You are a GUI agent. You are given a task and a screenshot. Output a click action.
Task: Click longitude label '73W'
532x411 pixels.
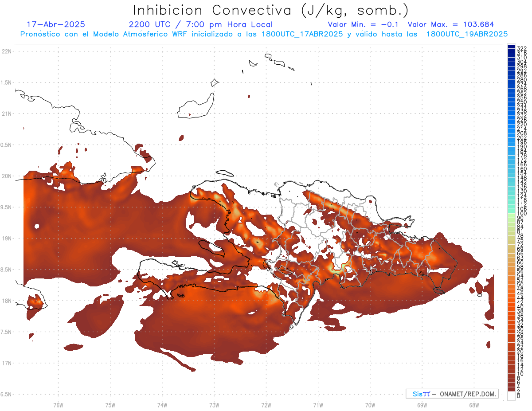coord(214,405)
